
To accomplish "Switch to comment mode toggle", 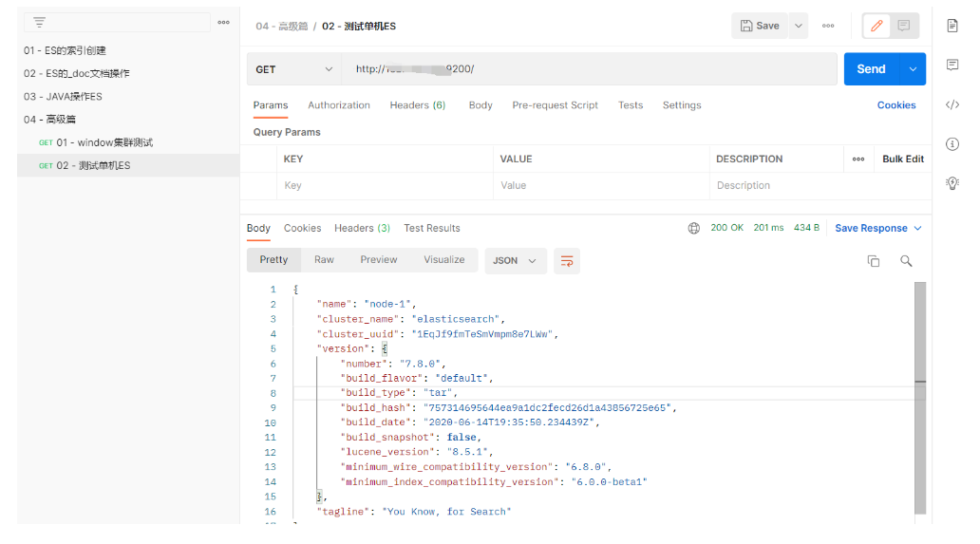I will (x=904, y=26).
